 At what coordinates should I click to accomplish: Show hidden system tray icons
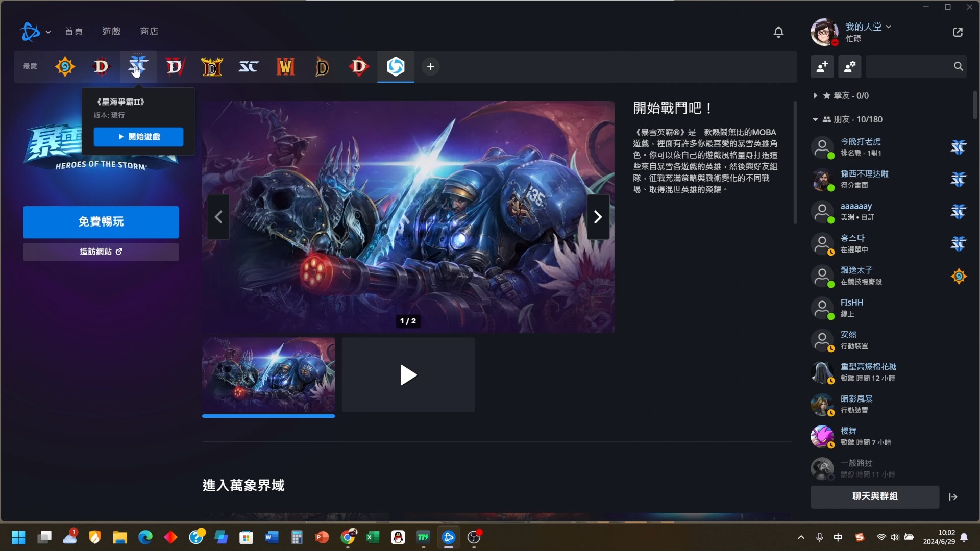801,537
